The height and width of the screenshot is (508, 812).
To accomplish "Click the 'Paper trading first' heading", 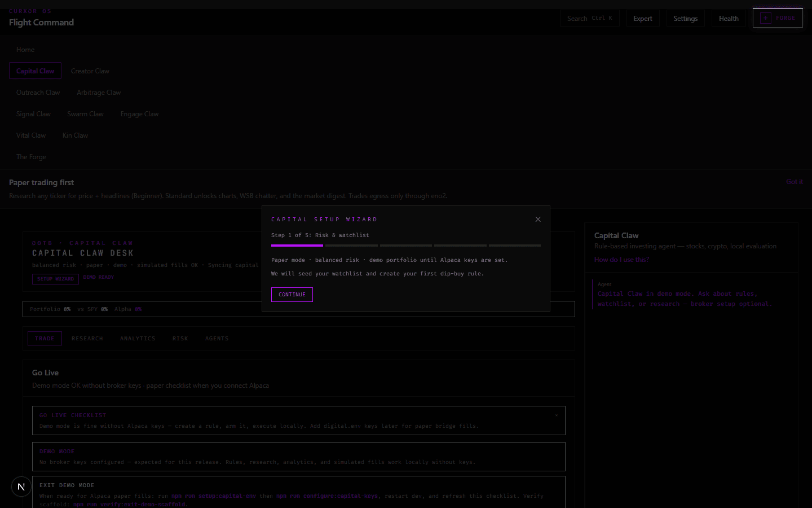I will tap(41, 182).
